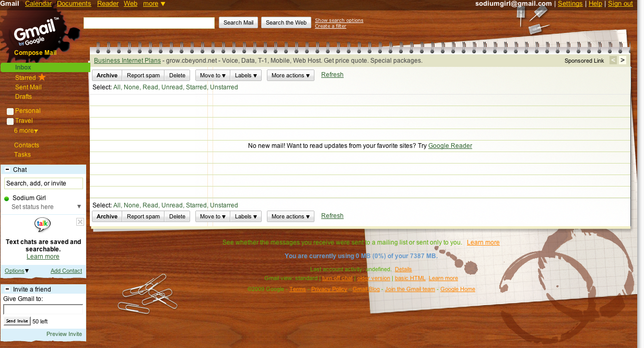644x348 pixels.
Task: Open Help
Action: (x=595, y=4)
